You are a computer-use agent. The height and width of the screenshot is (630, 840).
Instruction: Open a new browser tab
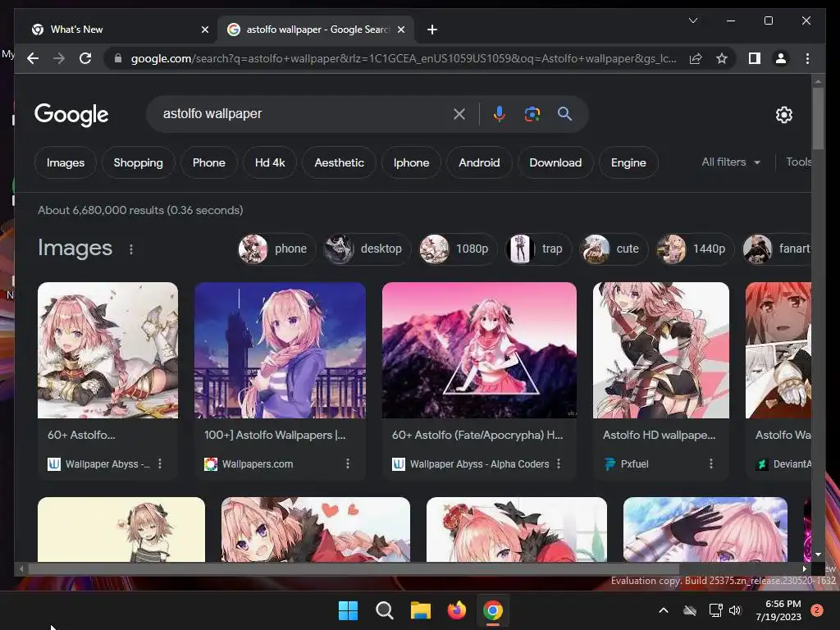[432, 30]
